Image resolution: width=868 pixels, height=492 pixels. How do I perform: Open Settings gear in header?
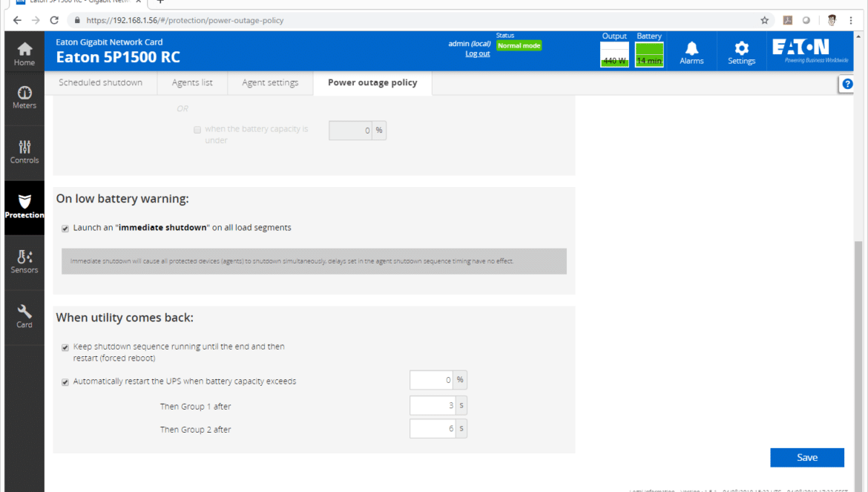coord(741,53)
